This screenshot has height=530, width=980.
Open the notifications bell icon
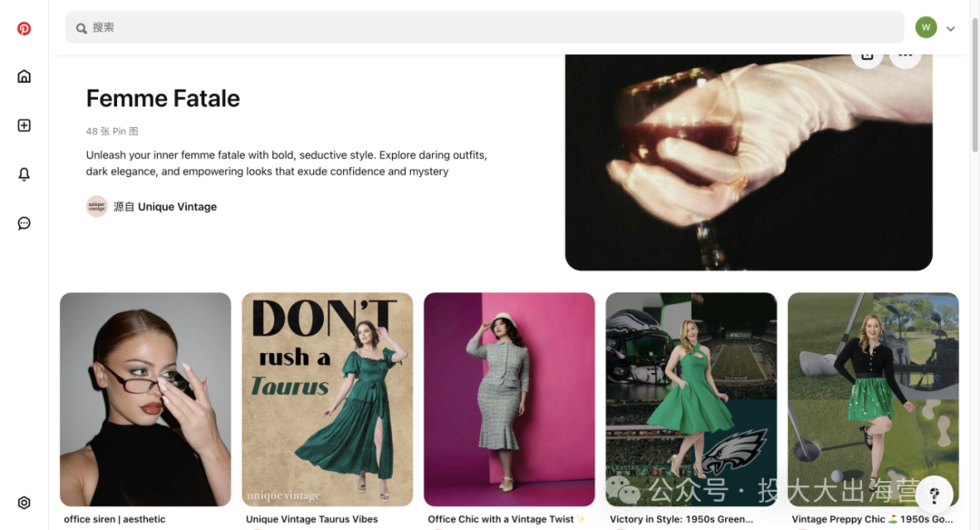(24, 174)
